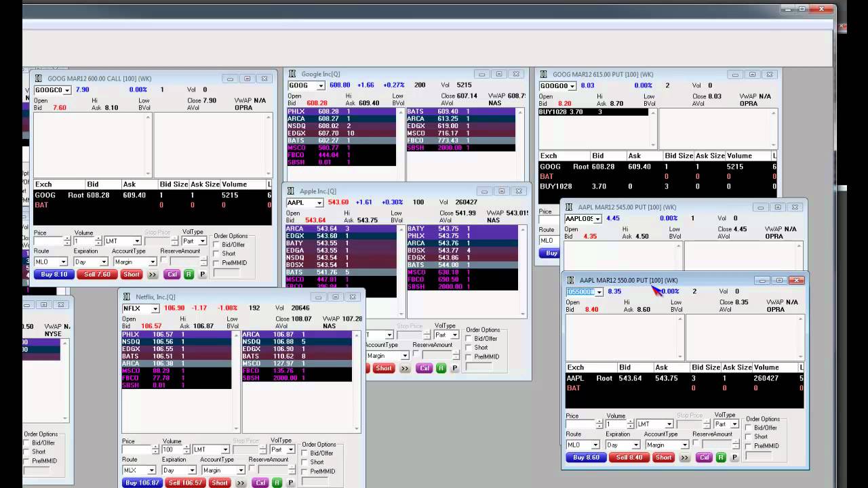
Task: Open AccountType Margin dropdown in AAPL 550.00 PUT window
Action: (x=684, y=445)
